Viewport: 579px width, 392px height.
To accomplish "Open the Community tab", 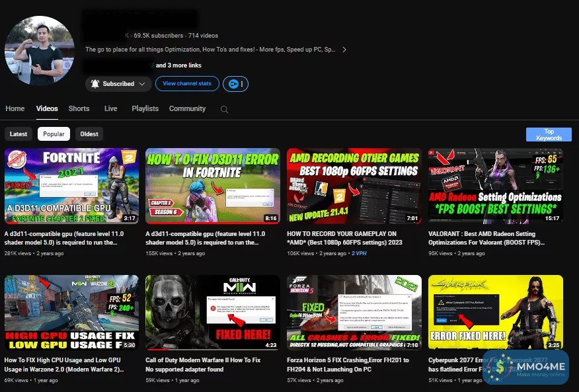I will click(187, 108).
